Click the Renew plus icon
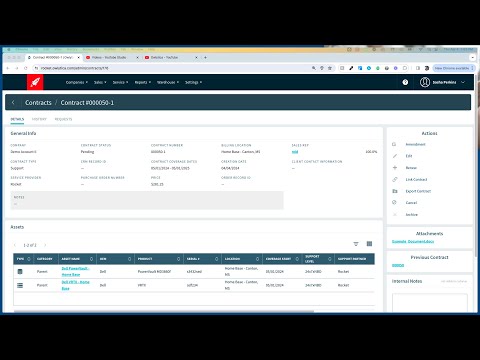This screenshot has width=480, height=360. (x=395, y=168)
